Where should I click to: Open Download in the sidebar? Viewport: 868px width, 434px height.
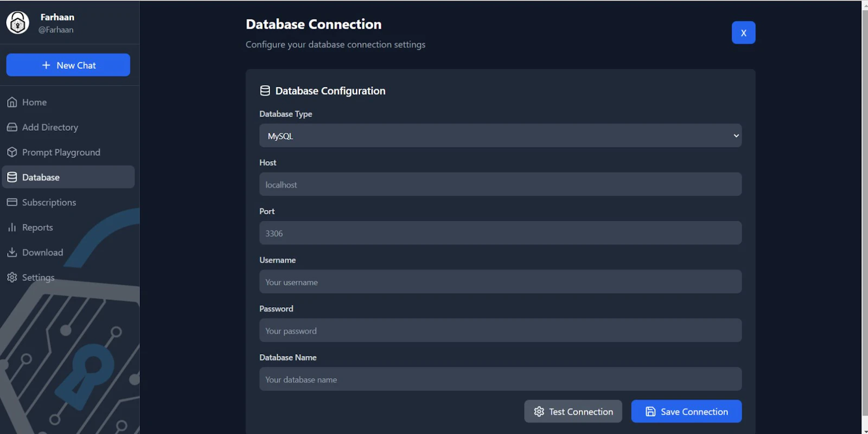pos(68,252)
